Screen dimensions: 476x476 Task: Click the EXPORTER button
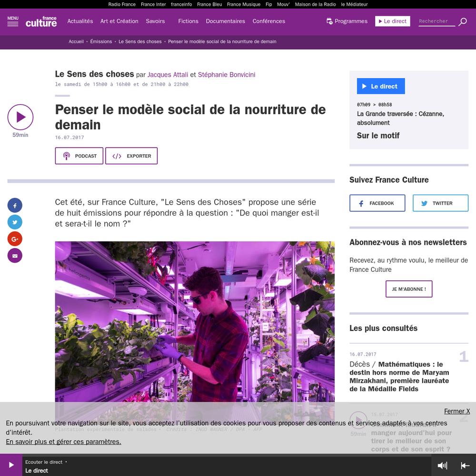pyautogui.click(x=131, y=156)
